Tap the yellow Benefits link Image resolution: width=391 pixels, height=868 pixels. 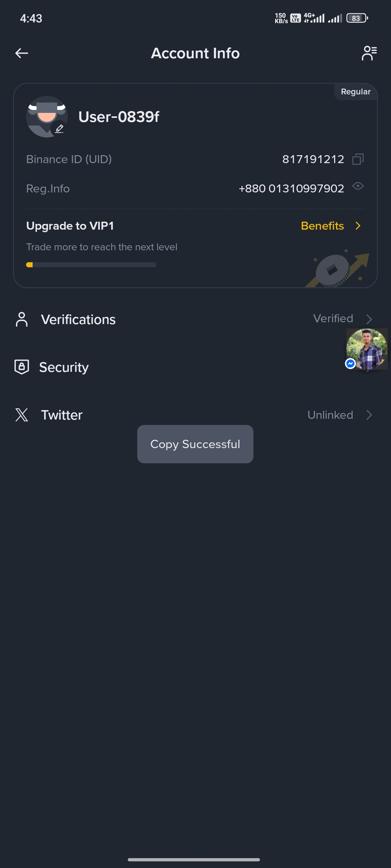click(322, 226)
